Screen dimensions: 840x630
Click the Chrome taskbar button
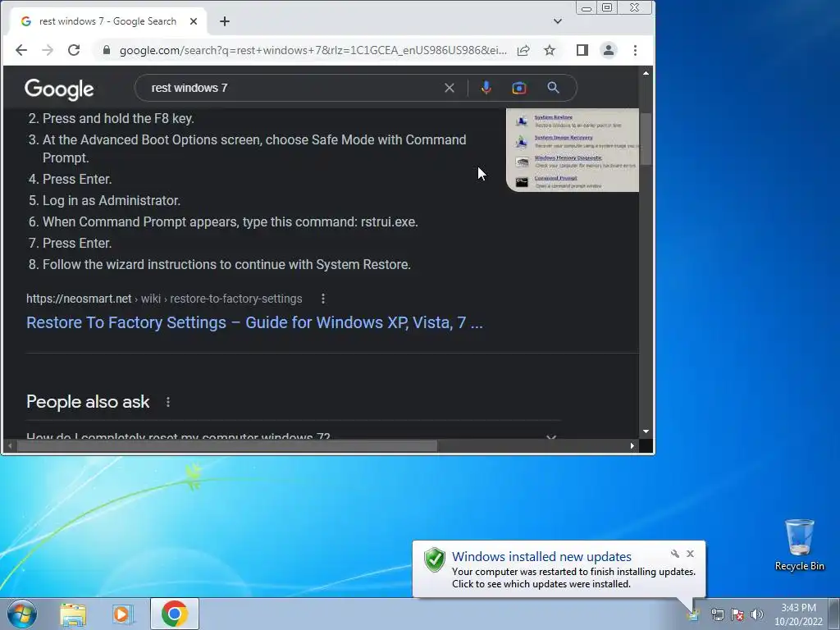pyautogui.click(x=175, y=614)
